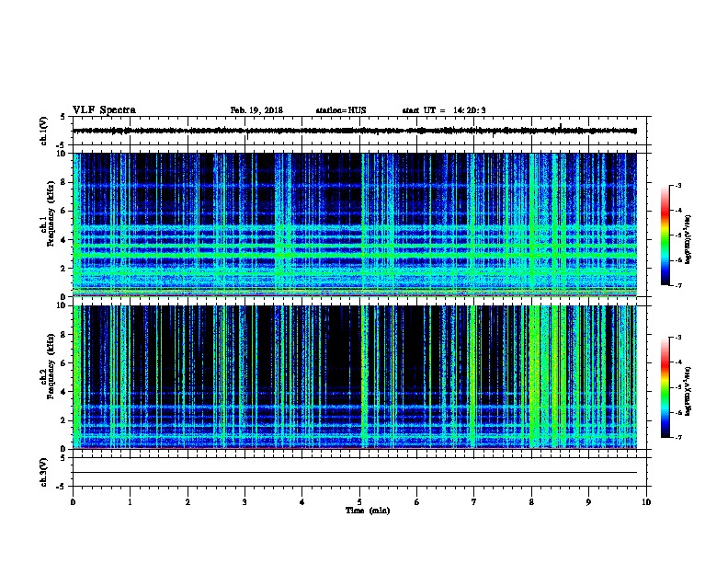Click the ch.2 spectrogram color scale bar
728x563 pixels.
[x=665, y=387]
